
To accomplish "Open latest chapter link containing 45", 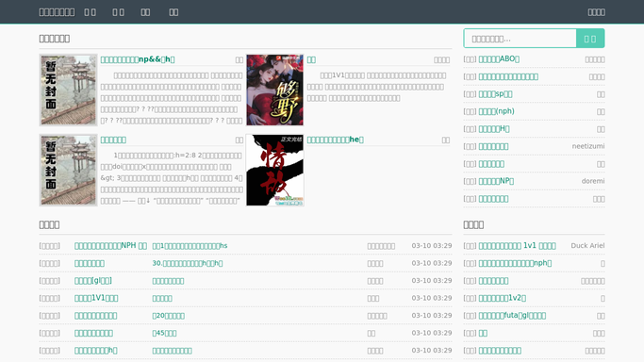I will tap(164, 333).
